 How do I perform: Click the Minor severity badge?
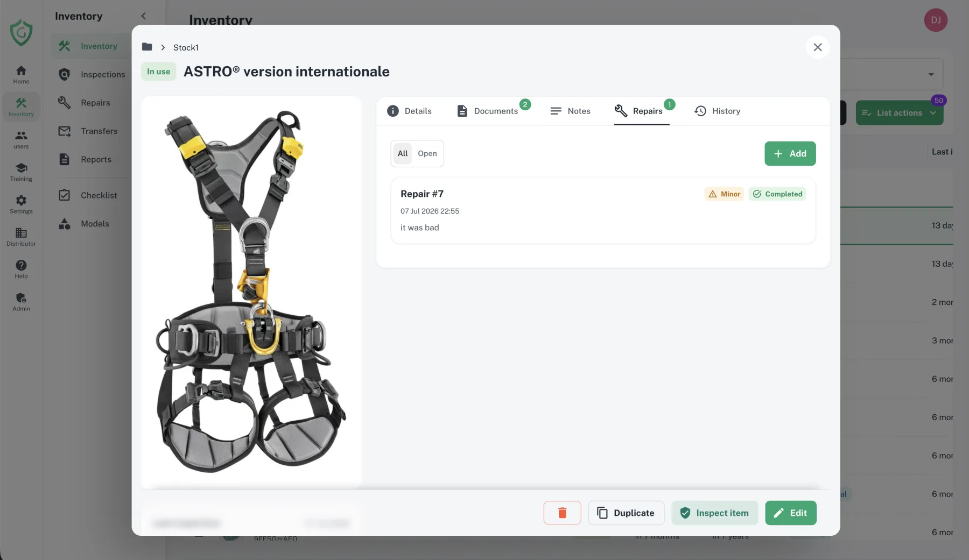pyautogui.click(x=724, y=194)
